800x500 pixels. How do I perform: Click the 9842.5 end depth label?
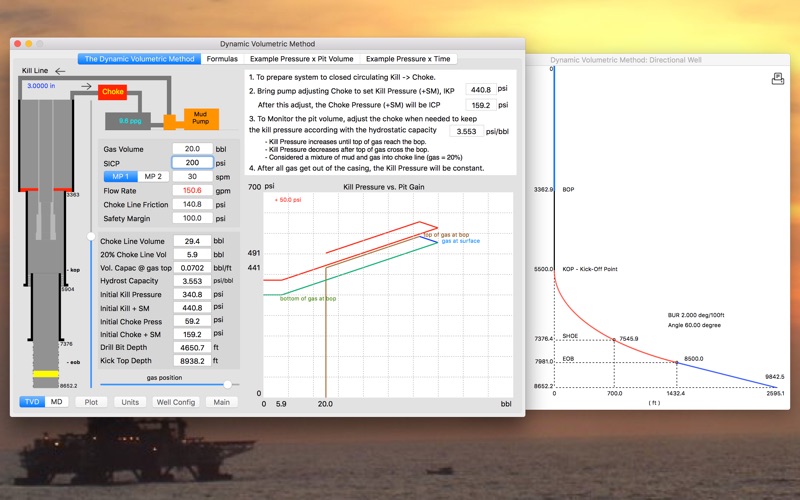pos(774,377)
